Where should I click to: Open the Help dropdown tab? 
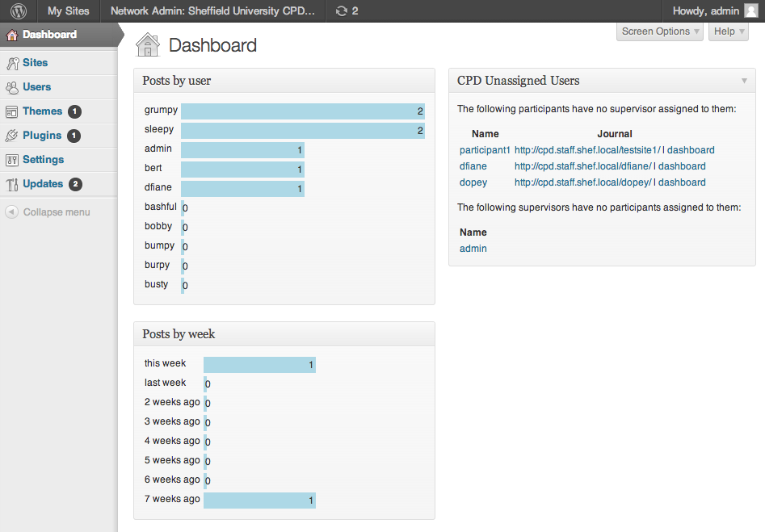point(729,31)
